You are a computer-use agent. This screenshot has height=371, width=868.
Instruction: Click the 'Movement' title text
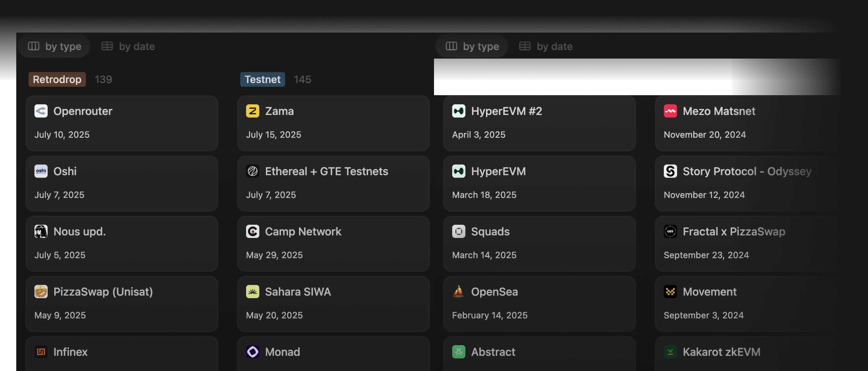710,291
